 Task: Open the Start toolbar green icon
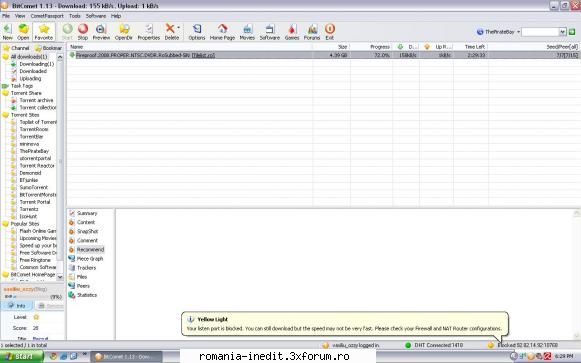point(67,29)
